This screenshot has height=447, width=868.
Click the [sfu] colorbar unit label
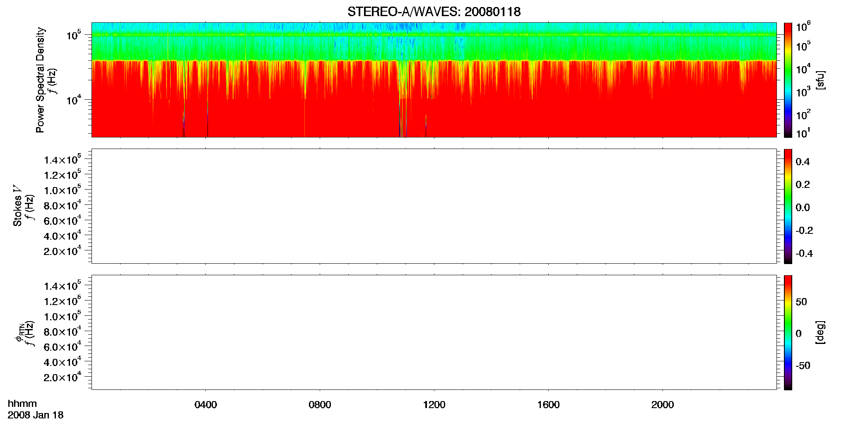pyautogui.click(x=820, y=80)
